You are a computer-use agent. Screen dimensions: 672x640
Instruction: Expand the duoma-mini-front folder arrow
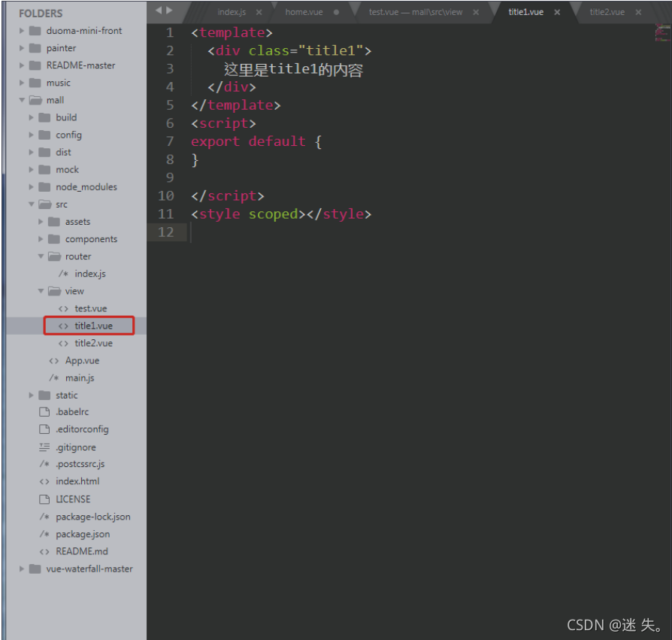22,31
